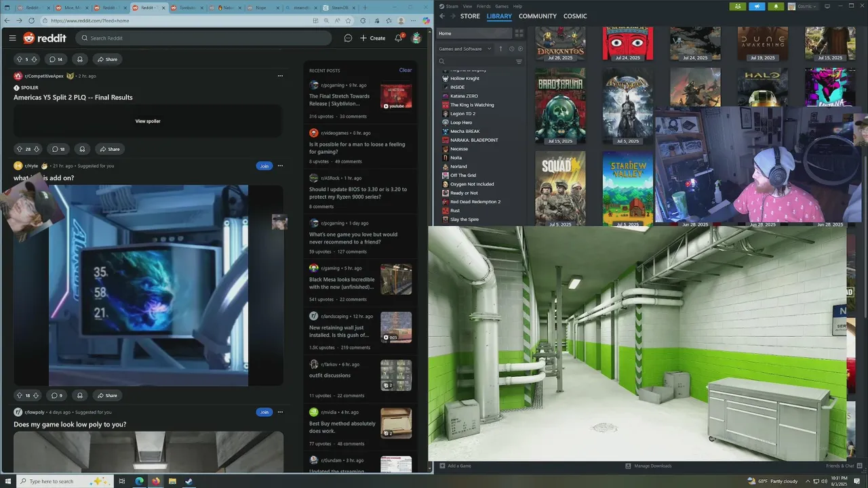Image resolution: width=868 pixels, height=488 pixels.
Task: Toggle Steam library sort by recent clock icon
Action: (x=511, y=49)
